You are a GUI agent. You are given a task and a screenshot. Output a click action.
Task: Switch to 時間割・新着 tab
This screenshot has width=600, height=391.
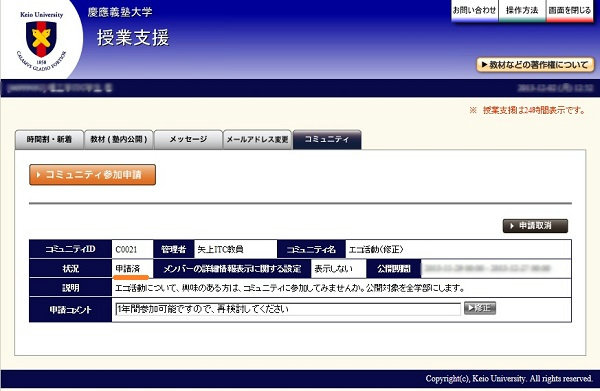(x=49, y=140)
